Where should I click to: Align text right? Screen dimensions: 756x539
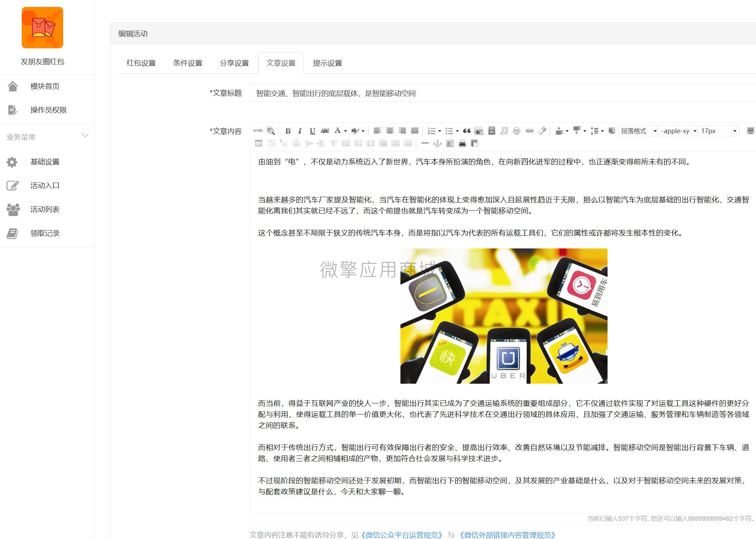tap(402, 131)
